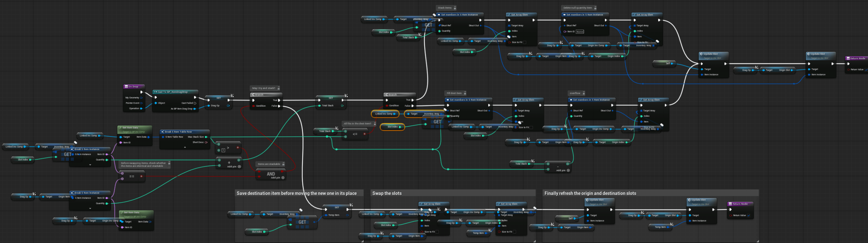
Task: Click the Break S Item Table Row icon
Action: coord(162,132)
